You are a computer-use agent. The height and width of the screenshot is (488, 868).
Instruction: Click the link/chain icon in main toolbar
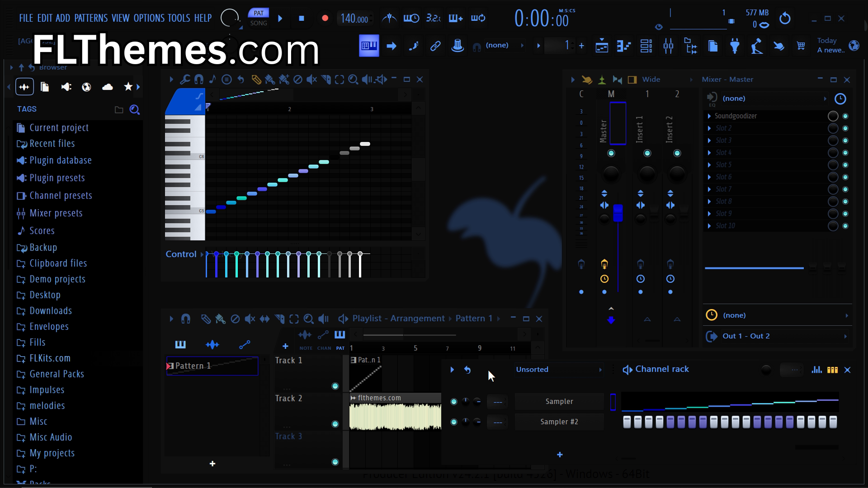pos(435,46)
